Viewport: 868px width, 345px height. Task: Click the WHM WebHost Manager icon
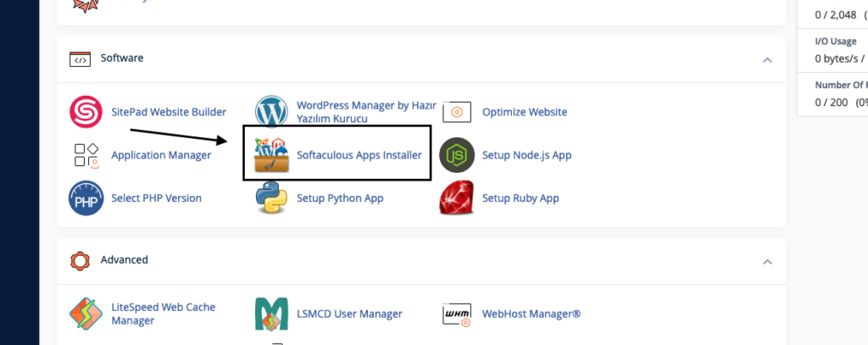457,314
